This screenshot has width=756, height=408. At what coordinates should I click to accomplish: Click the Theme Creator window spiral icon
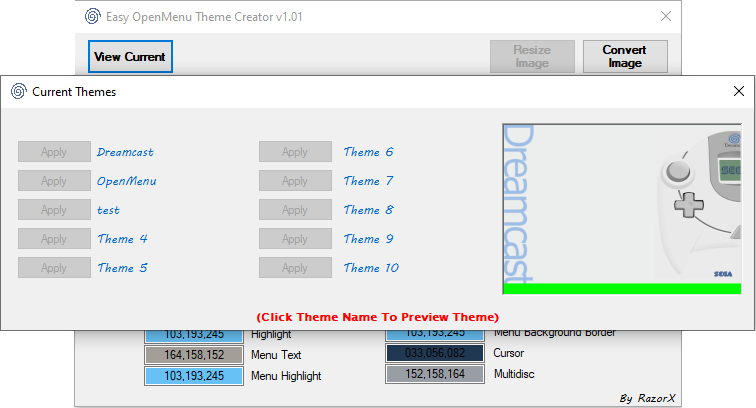point(93,16)
